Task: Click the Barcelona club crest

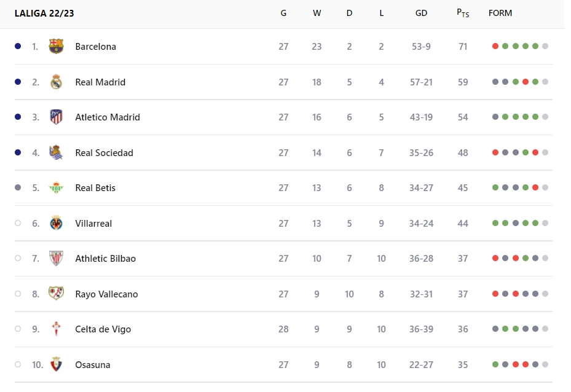Action: click(x=56, y=47)
